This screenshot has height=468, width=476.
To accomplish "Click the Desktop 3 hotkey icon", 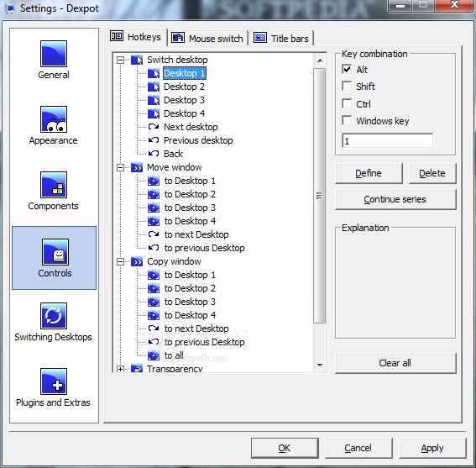I will click(x=154, y=100).
